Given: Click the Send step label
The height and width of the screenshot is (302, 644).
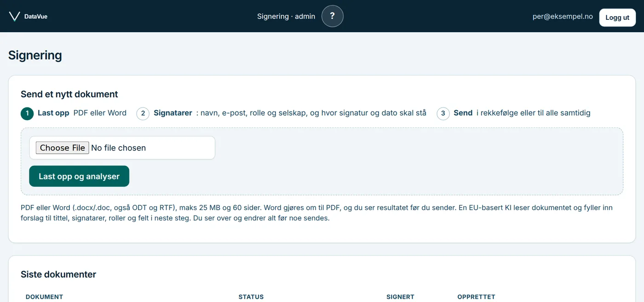Looking at the screenshot, I should pos(463,113).
